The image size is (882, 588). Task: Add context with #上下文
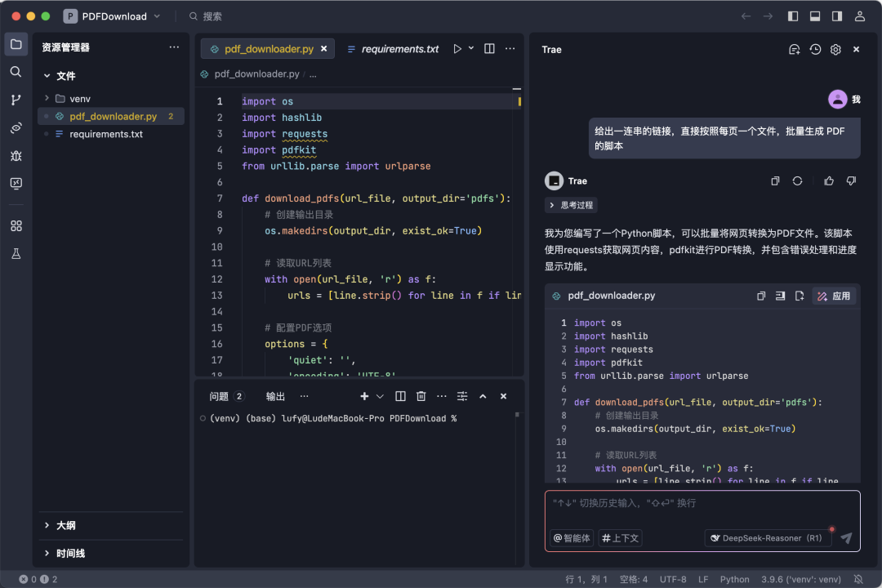click(620, 538)
